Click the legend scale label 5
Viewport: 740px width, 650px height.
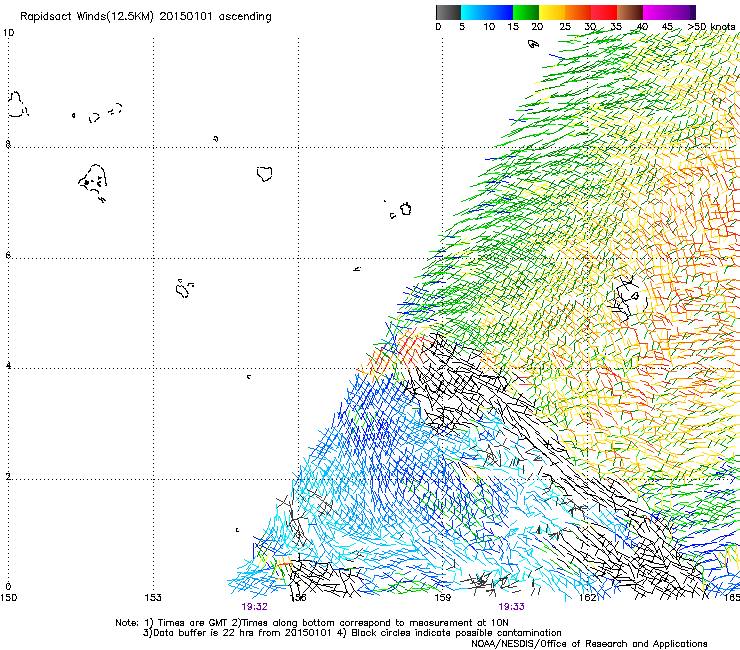462,27
